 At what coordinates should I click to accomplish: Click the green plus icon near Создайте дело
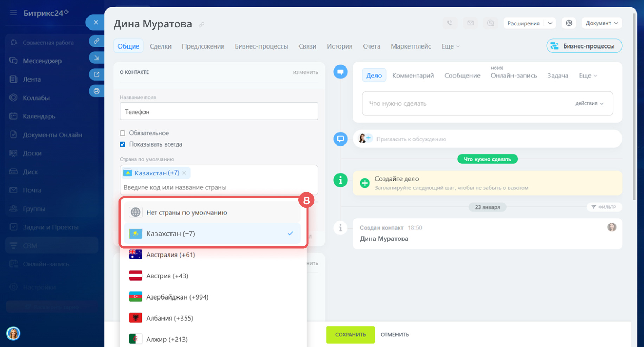(365, 183)
